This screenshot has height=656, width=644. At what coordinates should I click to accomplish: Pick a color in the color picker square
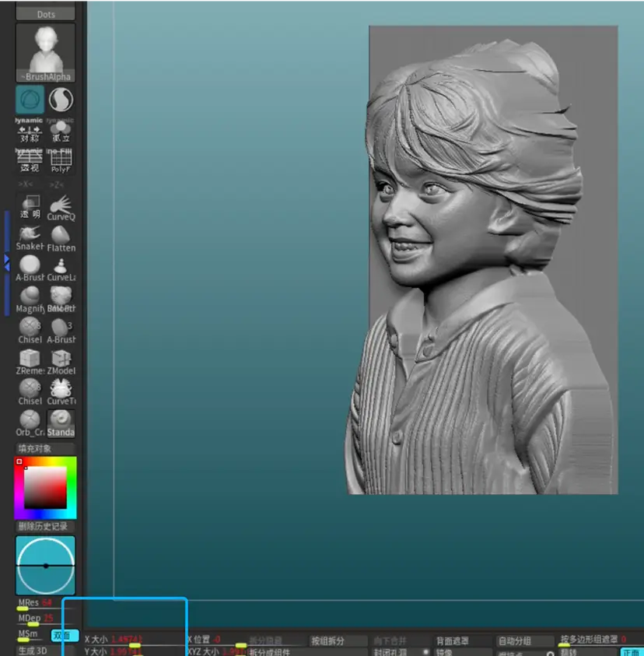coord(45,488)
